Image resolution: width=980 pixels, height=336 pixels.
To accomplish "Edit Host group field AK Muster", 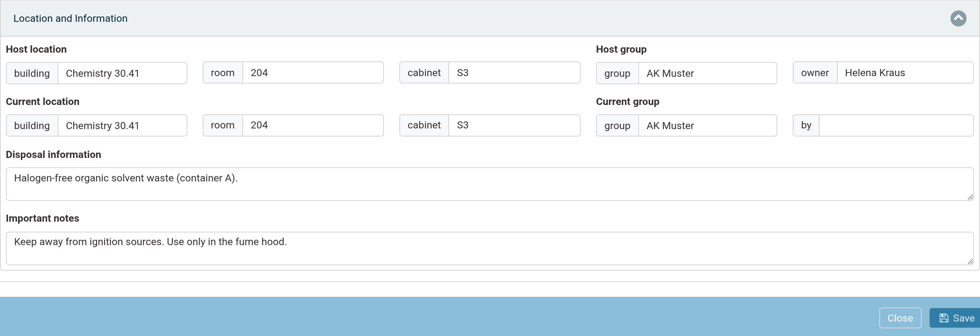I will coord(707,73).
